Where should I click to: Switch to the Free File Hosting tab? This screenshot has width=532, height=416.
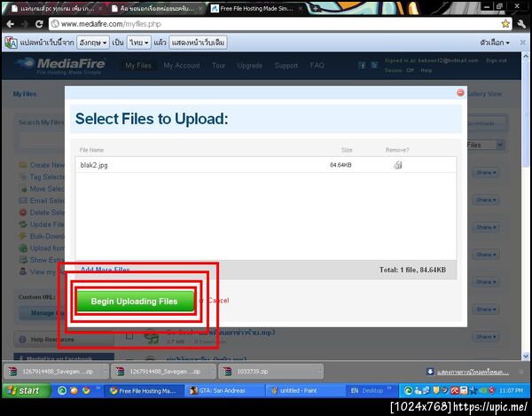pyautogui.click(x=256, y=9)
